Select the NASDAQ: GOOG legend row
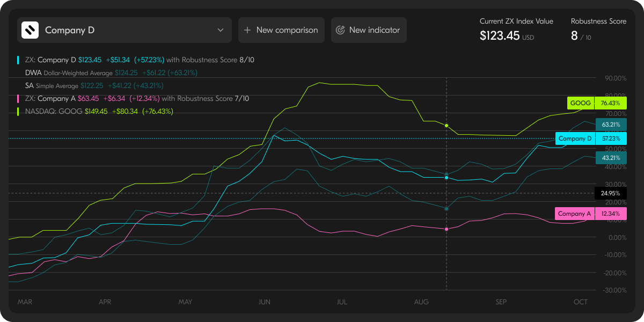 [95, 112]
